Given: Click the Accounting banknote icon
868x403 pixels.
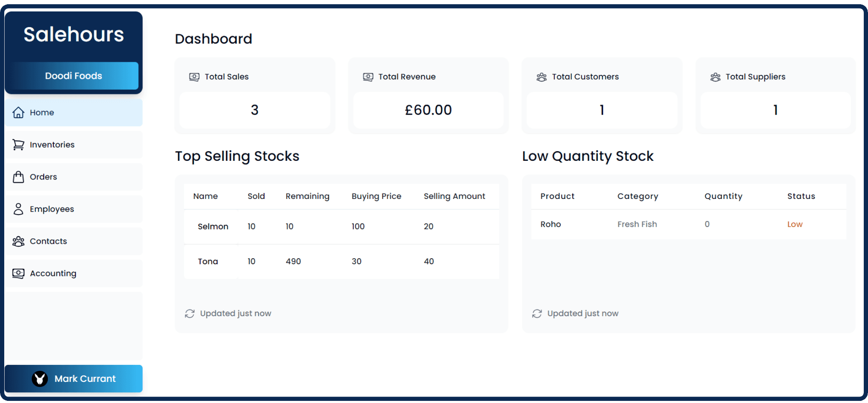Looking at the screenshot, I should click(18, 273).
